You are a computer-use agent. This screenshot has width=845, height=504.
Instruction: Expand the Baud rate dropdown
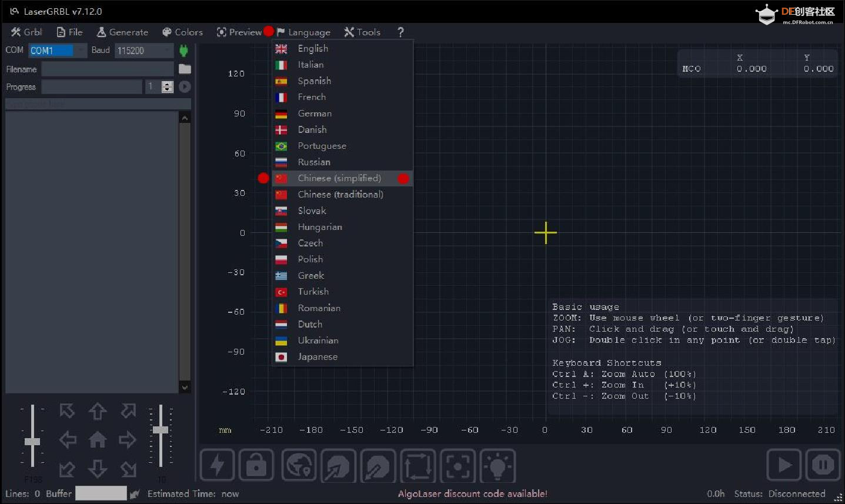coord(168,51)
